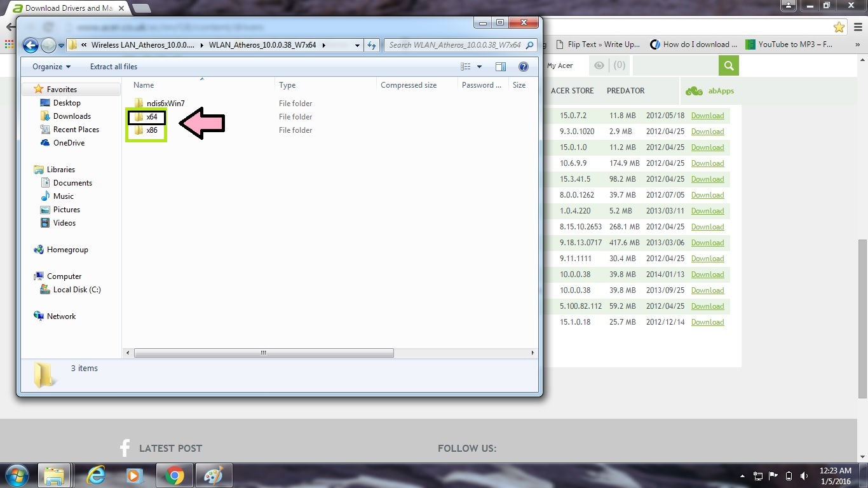
Task: Download the 10.0.0.38 driver dated 2014/01/13
Action: pyautogui.click(x=708, y=274)
